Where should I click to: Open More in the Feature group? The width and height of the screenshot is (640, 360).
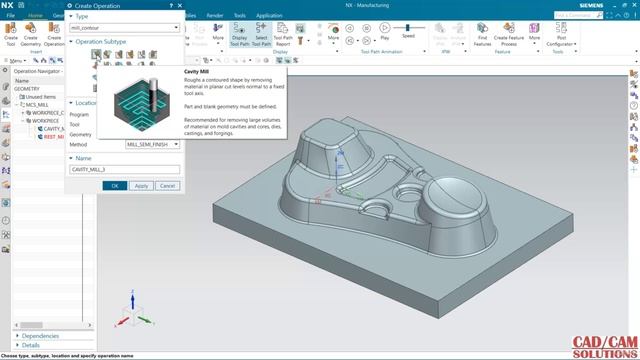[534, 33]
